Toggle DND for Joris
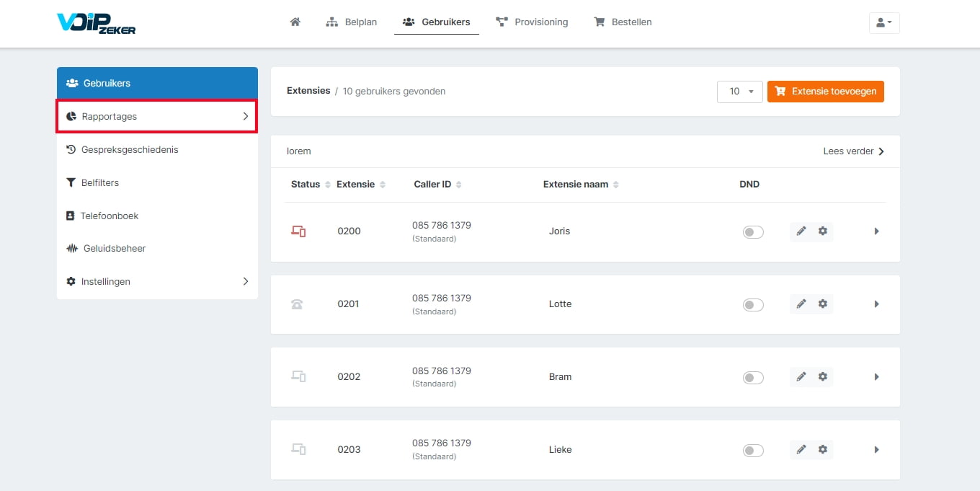 [x=753, y=232]
